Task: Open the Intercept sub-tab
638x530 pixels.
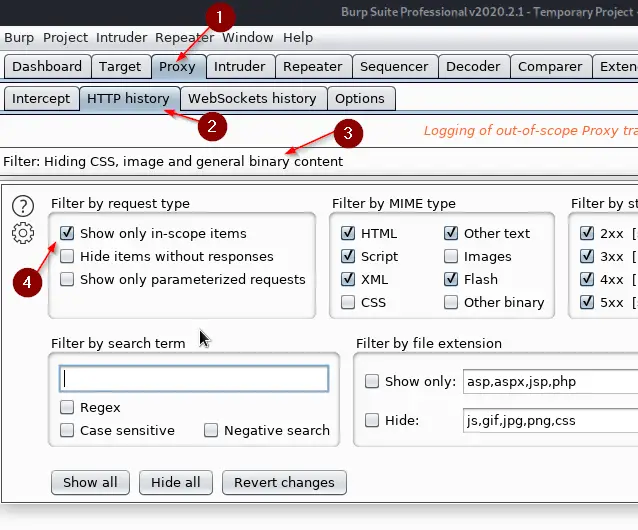Action: (41, 98)
